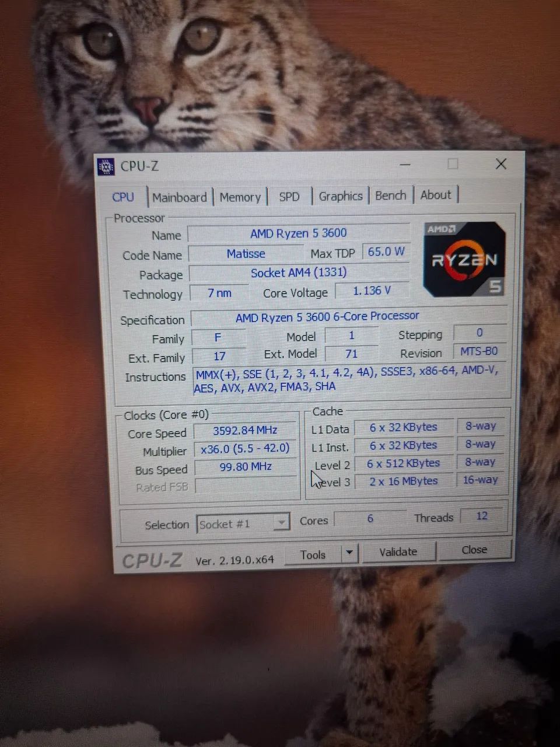This screenshot has height=747, width=560.
Task: Open the Graphics tab
Action: (340, 196)
